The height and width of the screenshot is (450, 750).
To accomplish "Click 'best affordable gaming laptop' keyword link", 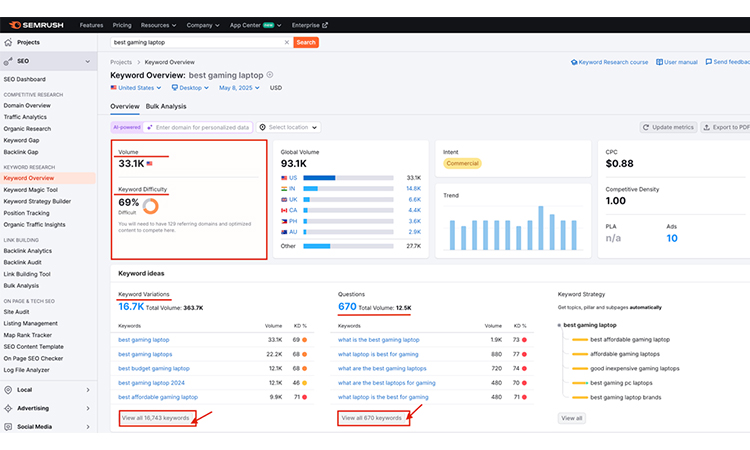I will tap(158, 397).
